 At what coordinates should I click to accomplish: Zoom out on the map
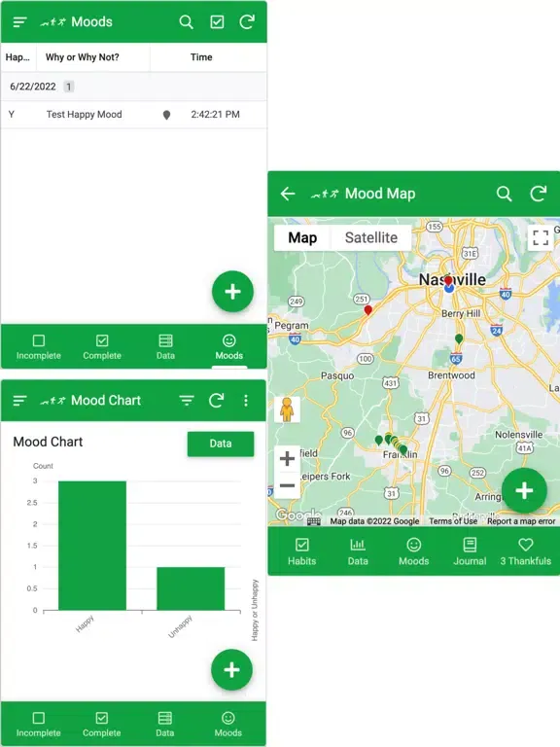(287, 485)
